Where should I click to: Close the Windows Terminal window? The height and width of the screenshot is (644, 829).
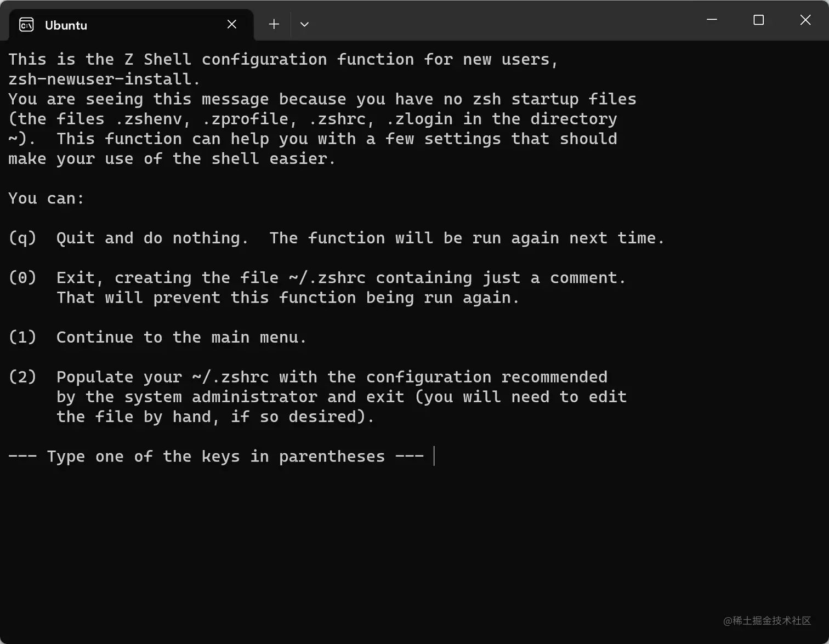805,20
